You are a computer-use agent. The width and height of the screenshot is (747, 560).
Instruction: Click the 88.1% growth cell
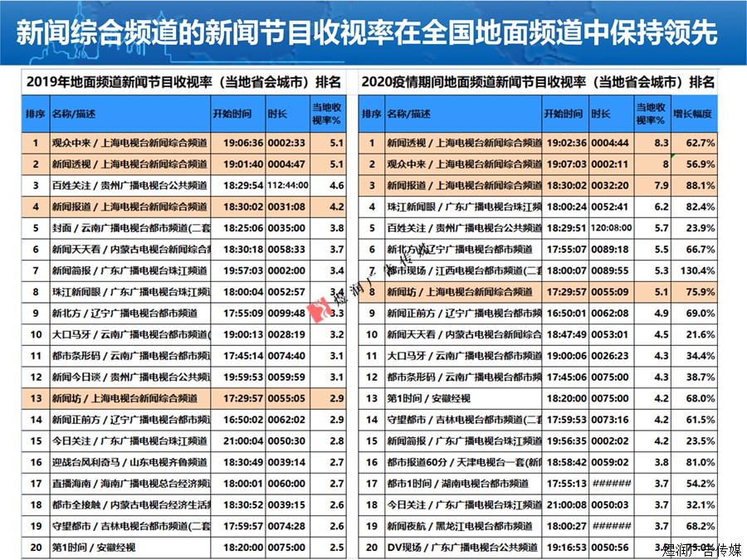(694, 185)
